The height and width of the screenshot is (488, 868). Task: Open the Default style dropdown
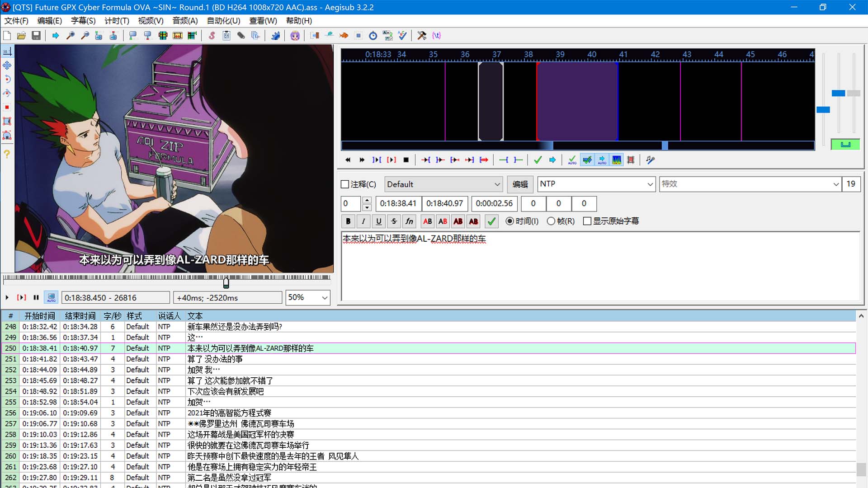(444, 184)
